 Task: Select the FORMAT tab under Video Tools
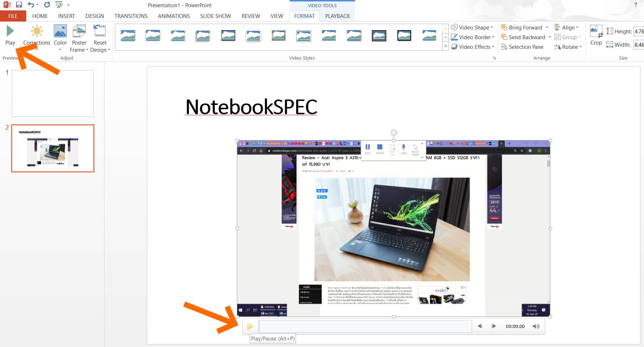304,16
